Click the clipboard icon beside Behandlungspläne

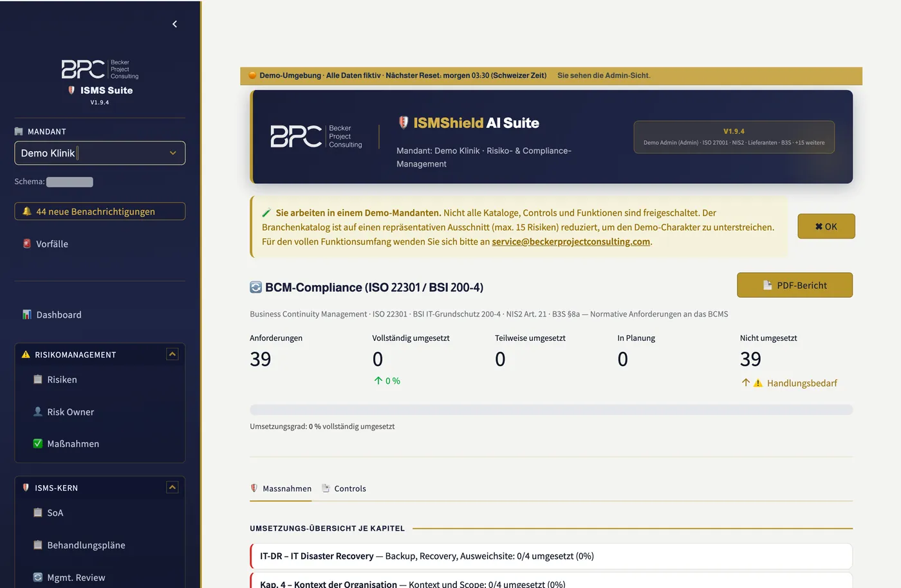pyautogui.click(x=38, y=545)
